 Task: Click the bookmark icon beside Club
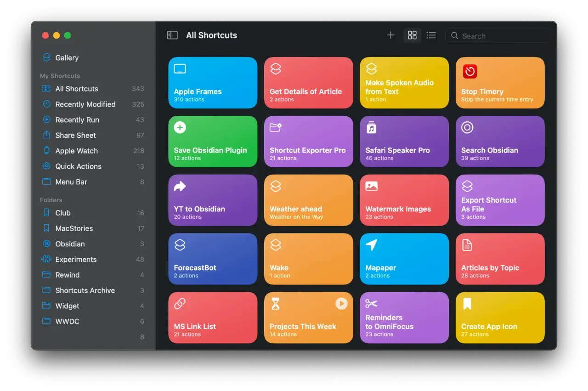[x=46, y=213]
